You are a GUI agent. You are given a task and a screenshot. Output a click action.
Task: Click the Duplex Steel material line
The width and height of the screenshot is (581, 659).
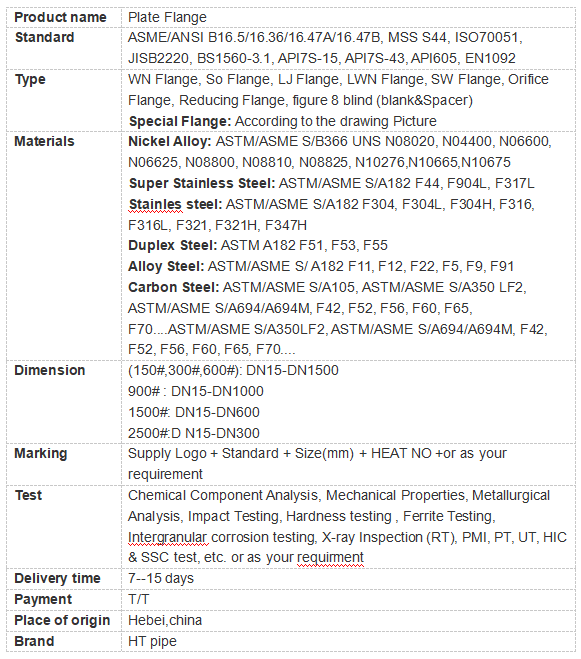click(258, 245)
